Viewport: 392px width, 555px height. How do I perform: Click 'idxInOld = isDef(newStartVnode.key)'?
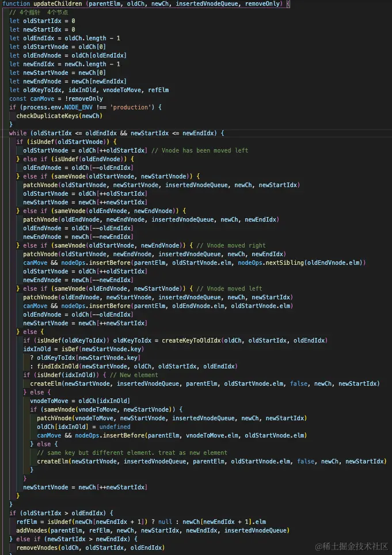point(83,349)
